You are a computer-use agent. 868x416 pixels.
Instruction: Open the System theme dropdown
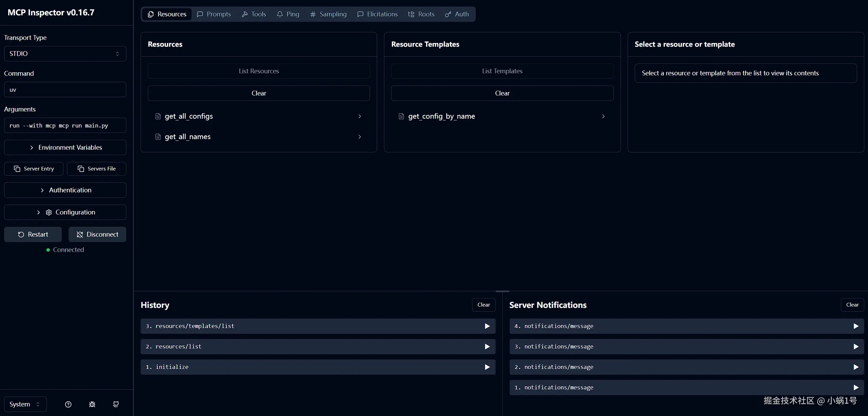pyautogui.click(x=25, y=404)
